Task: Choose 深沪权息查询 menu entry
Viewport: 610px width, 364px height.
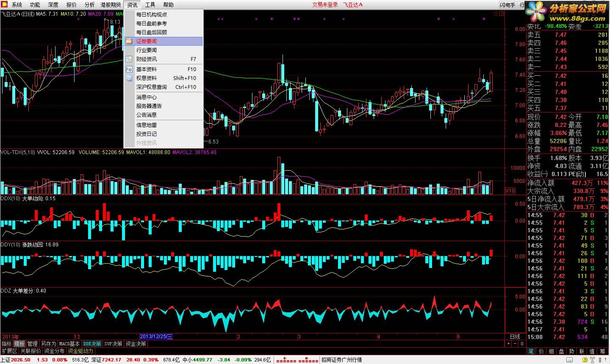Action: pyautogui.click(x=164, y=87)
